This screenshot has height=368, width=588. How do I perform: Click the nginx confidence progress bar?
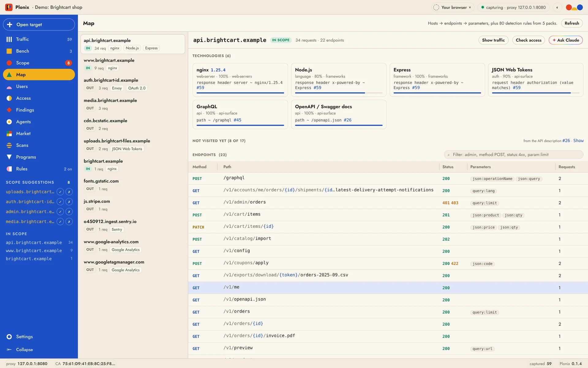(x=240, y=93)
